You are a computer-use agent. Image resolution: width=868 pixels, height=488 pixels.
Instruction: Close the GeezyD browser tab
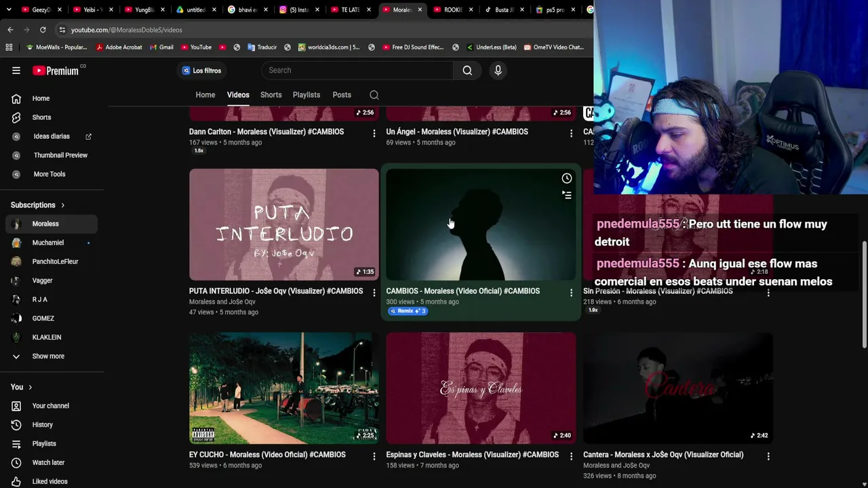[60, 10]
